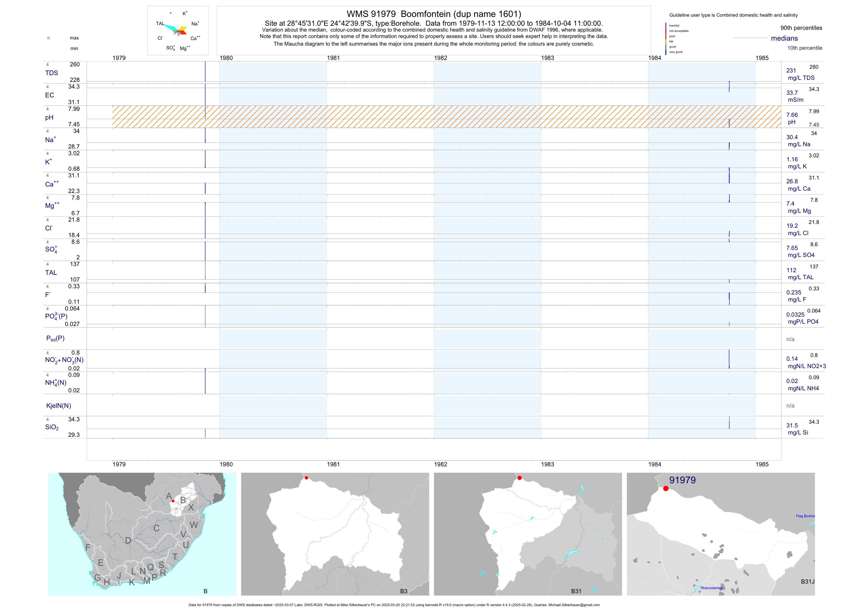Click the KjelN(N) row label

pyautogui.click(x=58, y=406)
